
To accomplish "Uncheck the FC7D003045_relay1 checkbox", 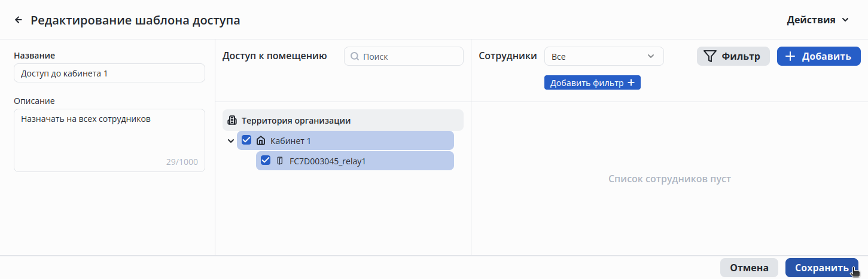I will coord(266,161).
